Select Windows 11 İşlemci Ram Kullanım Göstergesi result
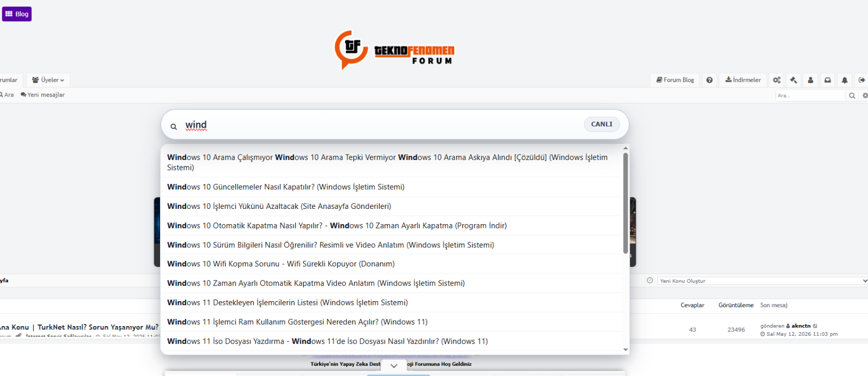This screenshot has width=868, height=376. point(391,322)
